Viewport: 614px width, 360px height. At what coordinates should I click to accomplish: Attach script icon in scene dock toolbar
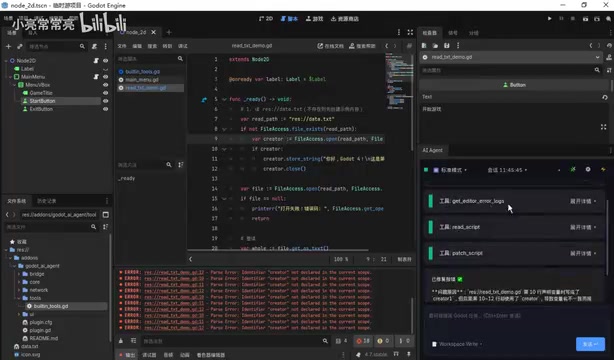[94, 46]
